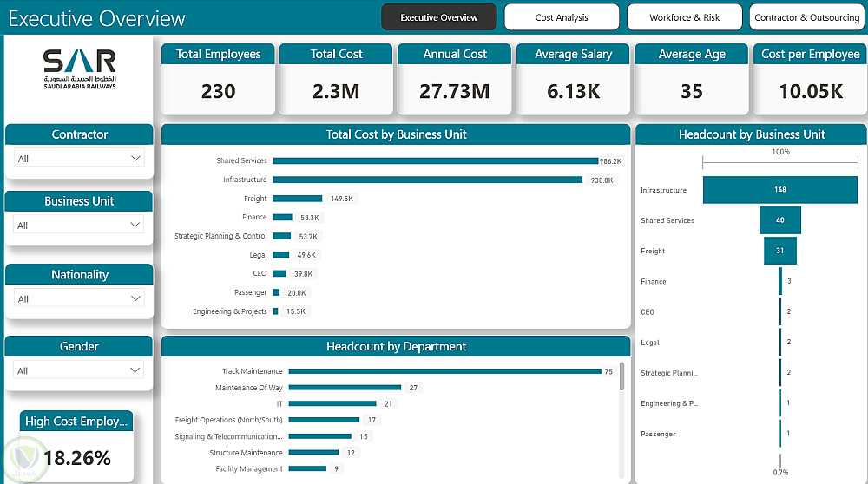Image resolution: width=868 pixels, height=484 pixels.
Task: Select the Freight cost bar
Action: point(297,199)
